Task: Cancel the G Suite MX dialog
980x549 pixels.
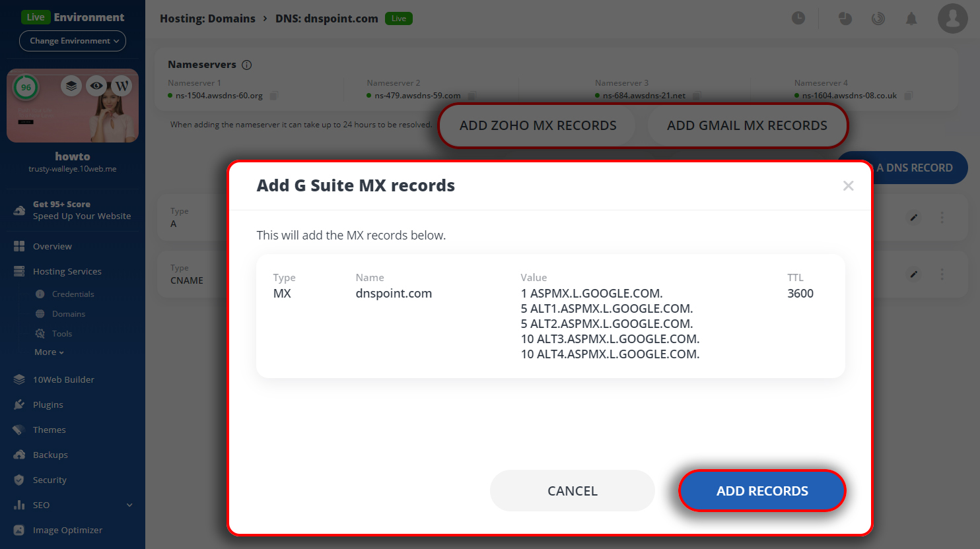Action: pyautogui.click(x=573, y=491)
